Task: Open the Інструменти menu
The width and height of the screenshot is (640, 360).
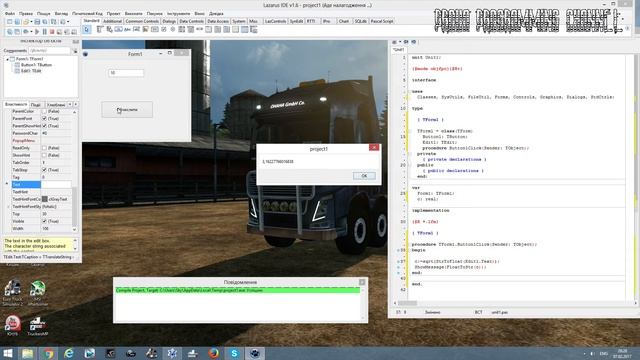Action: coord(178,13)
